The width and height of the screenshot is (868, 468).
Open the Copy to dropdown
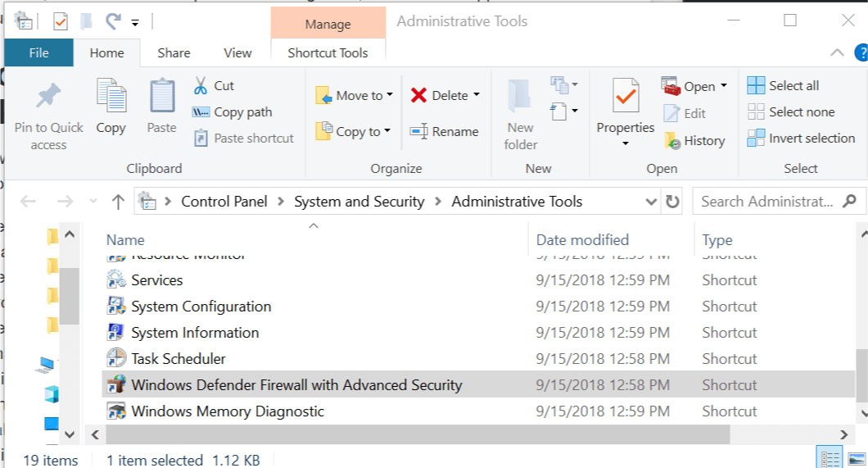tap(353, 132)
